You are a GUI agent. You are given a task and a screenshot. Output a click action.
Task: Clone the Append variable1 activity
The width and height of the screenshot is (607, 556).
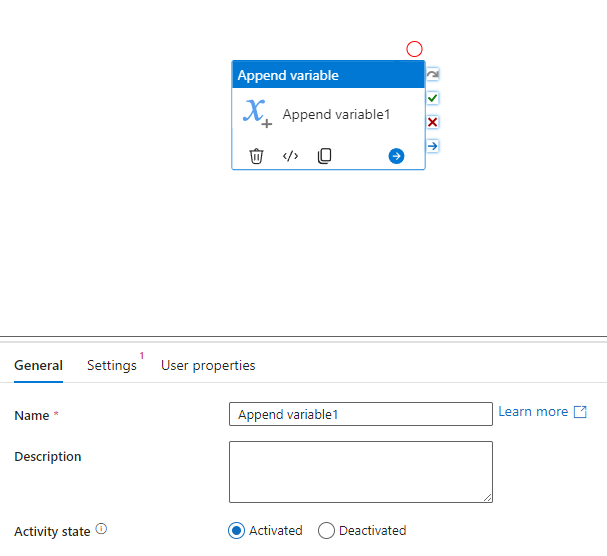point(324,156)
